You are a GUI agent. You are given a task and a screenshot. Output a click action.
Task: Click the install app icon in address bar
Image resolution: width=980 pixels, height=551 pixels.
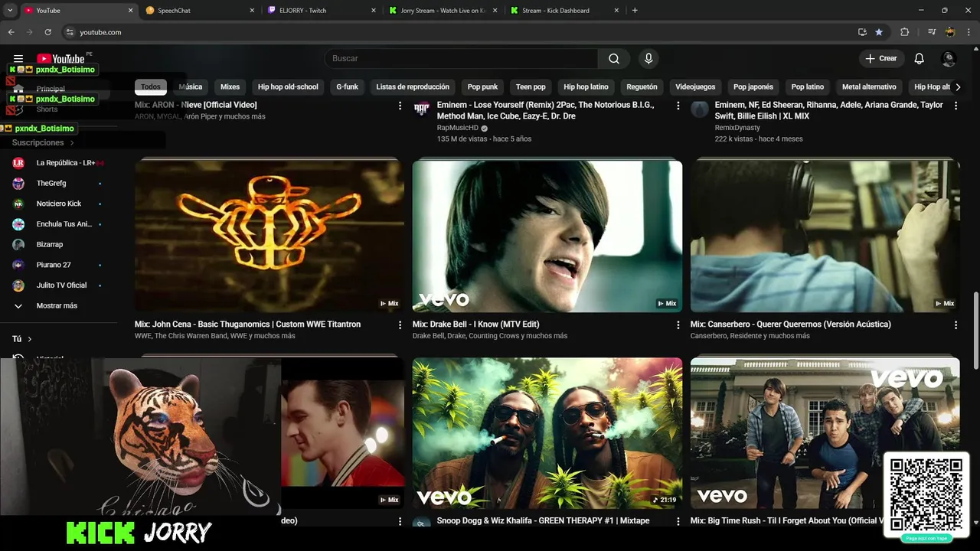[862, 32]
